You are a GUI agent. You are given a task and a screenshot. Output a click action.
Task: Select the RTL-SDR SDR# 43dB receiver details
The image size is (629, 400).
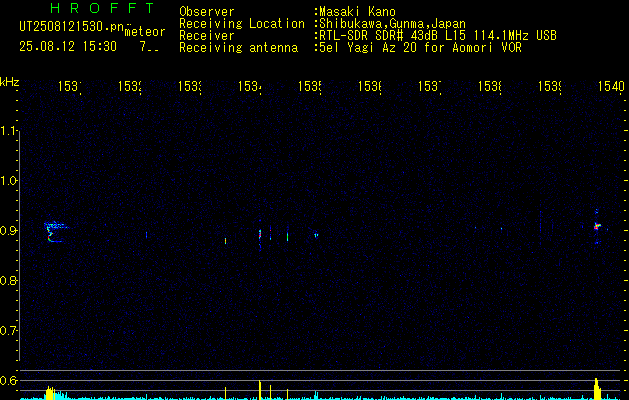tap(438, 36)
